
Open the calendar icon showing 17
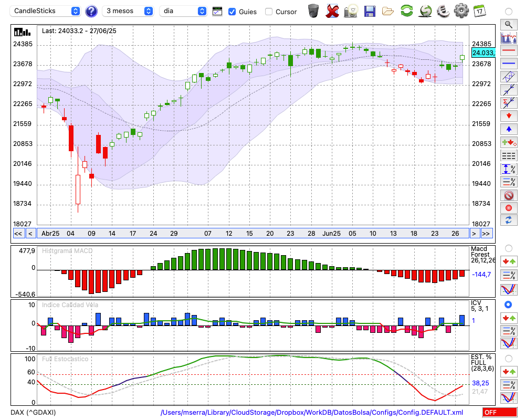click(x=479, y=10)
